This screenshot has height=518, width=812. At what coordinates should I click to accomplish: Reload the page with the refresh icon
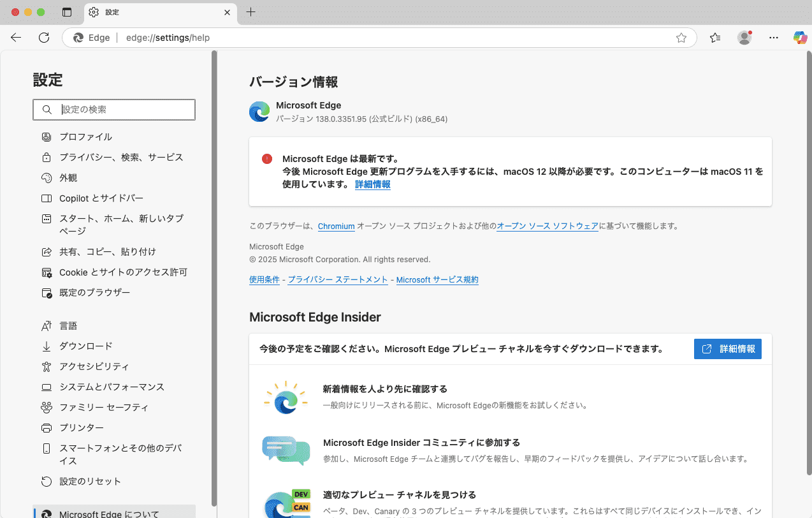(44, 38)
